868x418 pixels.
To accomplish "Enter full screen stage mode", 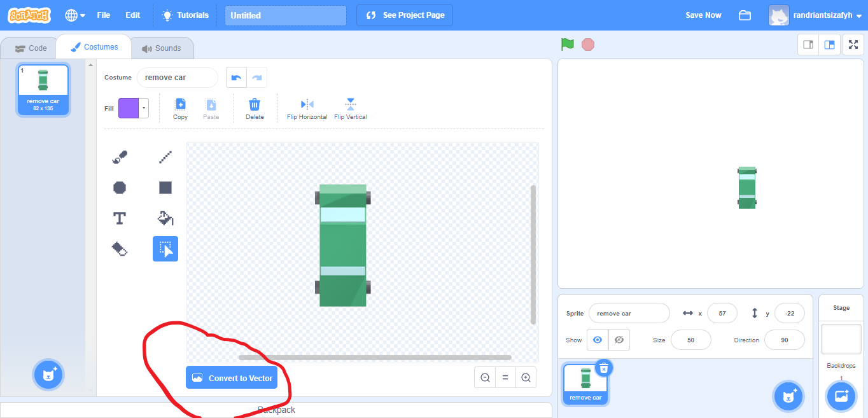I will 853,45.
